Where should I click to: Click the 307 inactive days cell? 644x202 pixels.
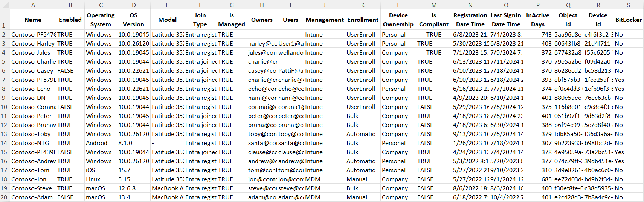pyautogui.click(x=538, y=143)
